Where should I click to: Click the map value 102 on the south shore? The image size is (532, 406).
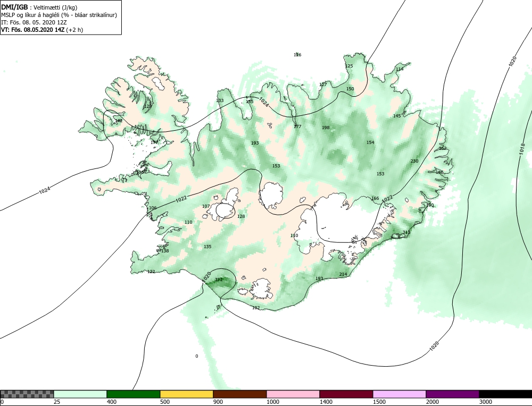(x=256, y=308)
